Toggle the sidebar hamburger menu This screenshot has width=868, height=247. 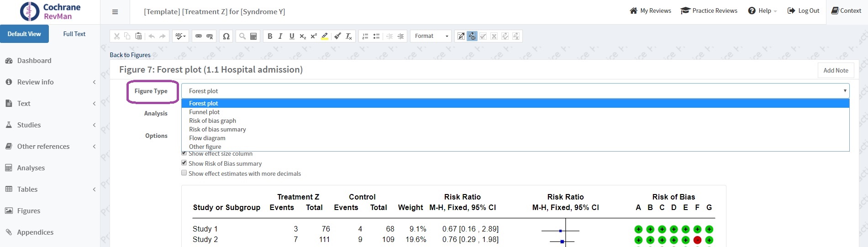[x=115, y=12]
